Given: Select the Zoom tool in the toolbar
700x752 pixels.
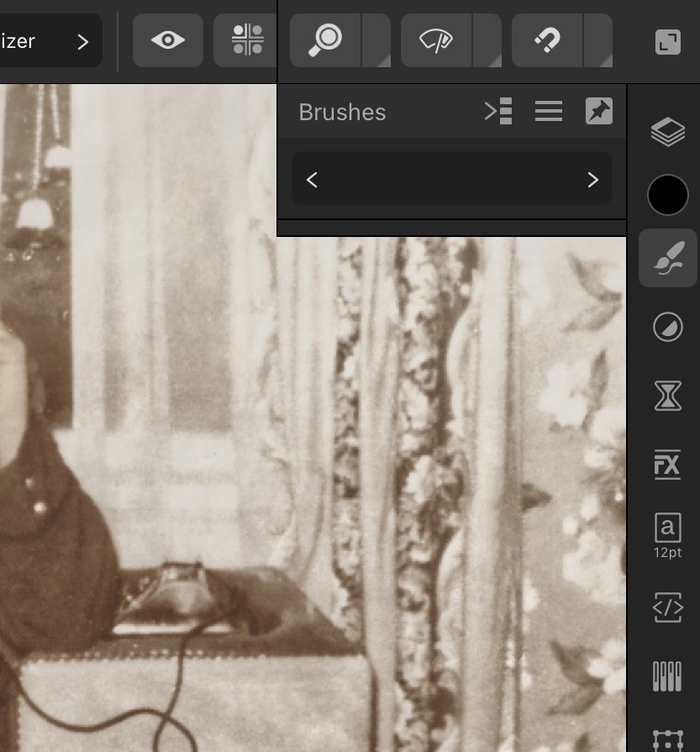Looking at the screenshot, I should pos(326,39).
